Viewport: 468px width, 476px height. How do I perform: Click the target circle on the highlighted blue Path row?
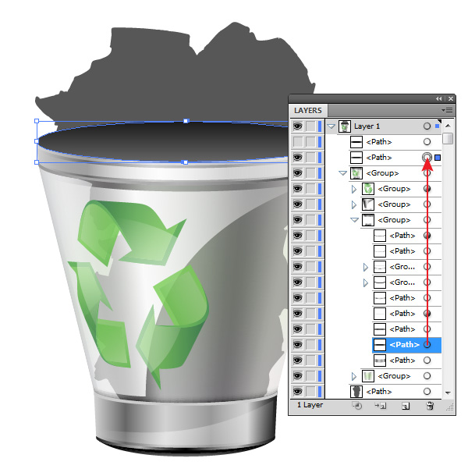point(427,345)
